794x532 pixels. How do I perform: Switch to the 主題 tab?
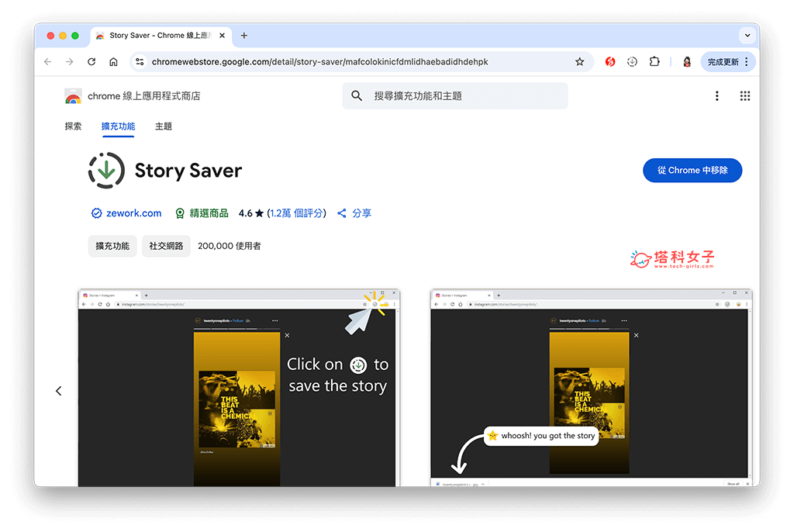(164, 126)
